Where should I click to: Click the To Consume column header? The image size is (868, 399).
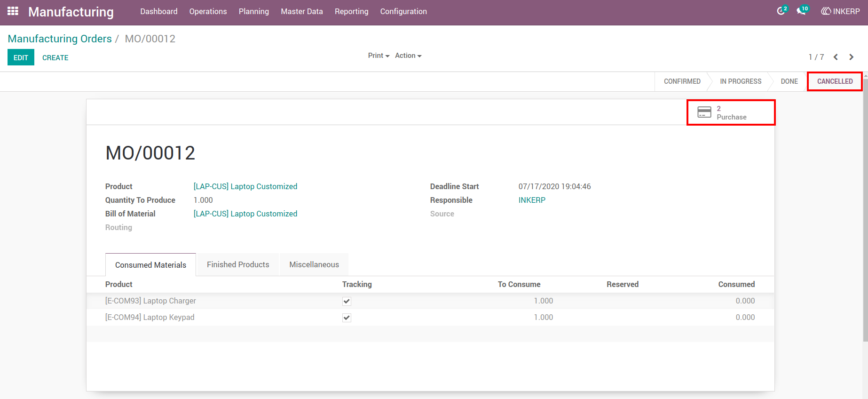point(519,284)
